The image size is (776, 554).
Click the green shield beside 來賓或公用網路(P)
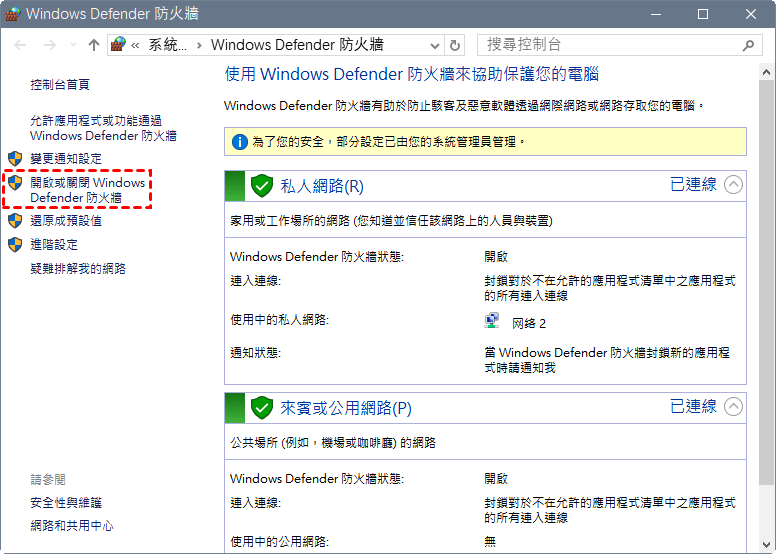pos(262,408)
